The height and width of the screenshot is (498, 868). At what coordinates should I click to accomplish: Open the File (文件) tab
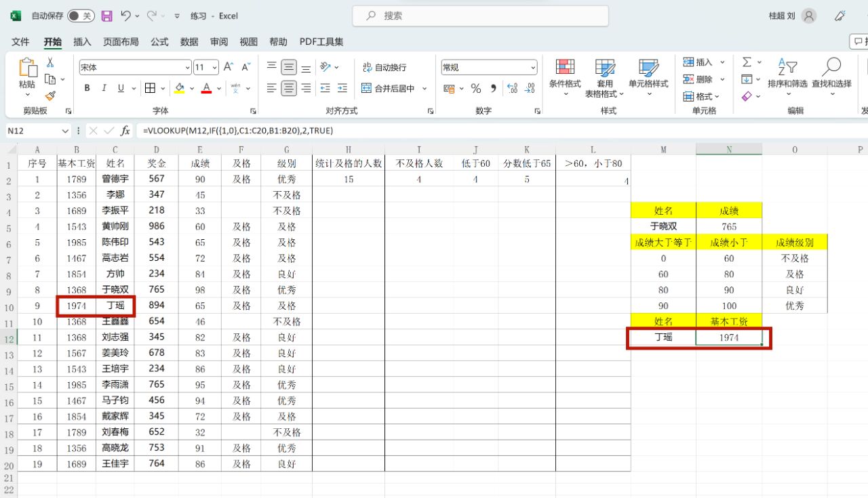[x=21, y=42]
